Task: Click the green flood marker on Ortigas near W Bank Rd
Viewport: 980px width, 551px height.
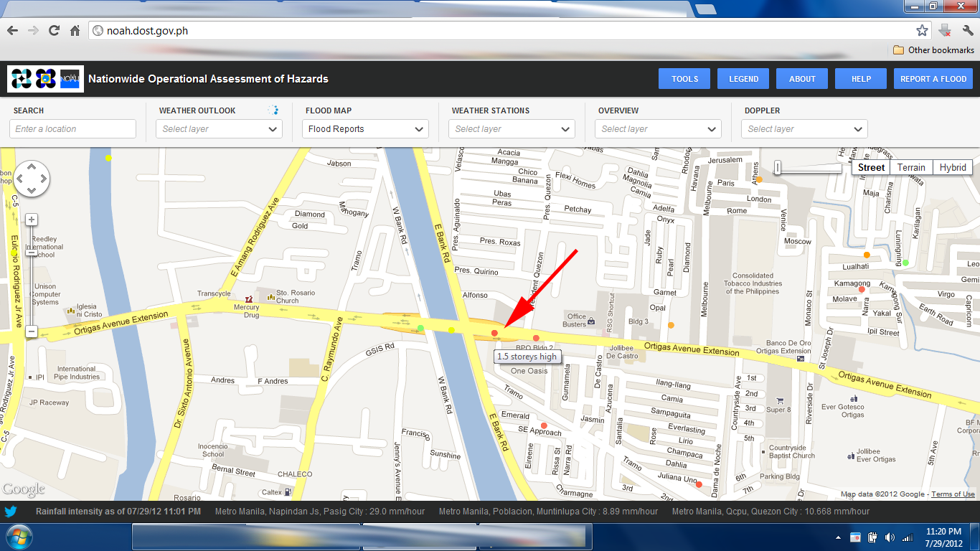Action: tap(420, 328)
